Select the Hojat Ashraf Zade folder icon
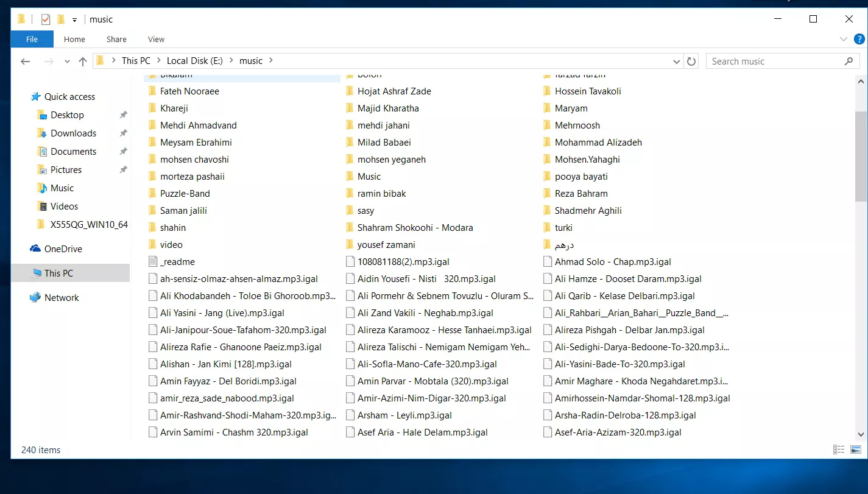The width and height of the screenshot is (868, 494). 350,91
